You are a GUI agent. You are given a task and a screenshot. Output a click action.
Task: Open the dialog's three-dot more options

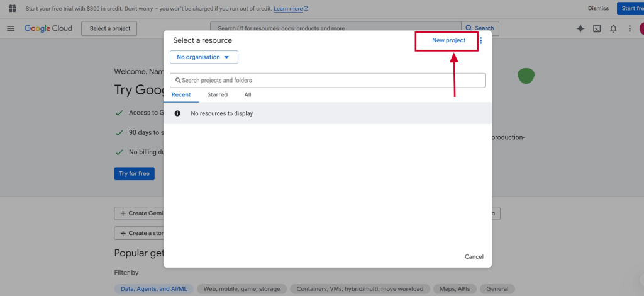point(481,40)
